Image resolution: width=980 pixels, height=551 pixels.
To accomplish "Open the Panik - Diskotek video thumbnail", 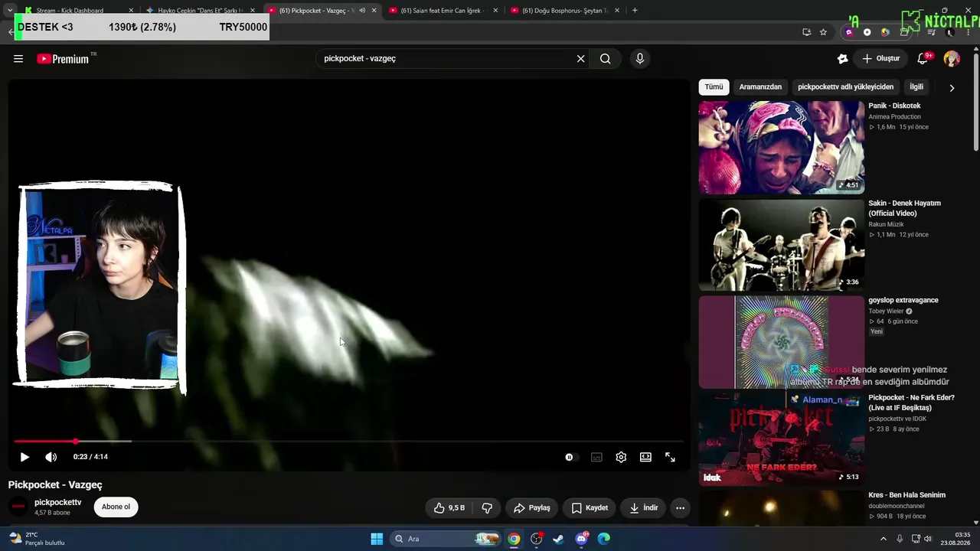I will click(x=781, y=148).
